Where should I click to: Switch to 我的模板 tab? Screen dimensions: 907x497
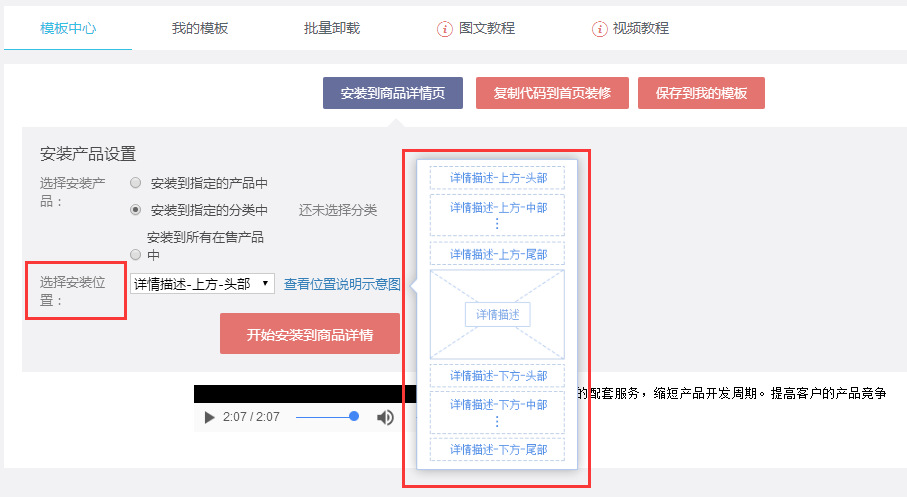pyautogui.click(x=200, y=28)
